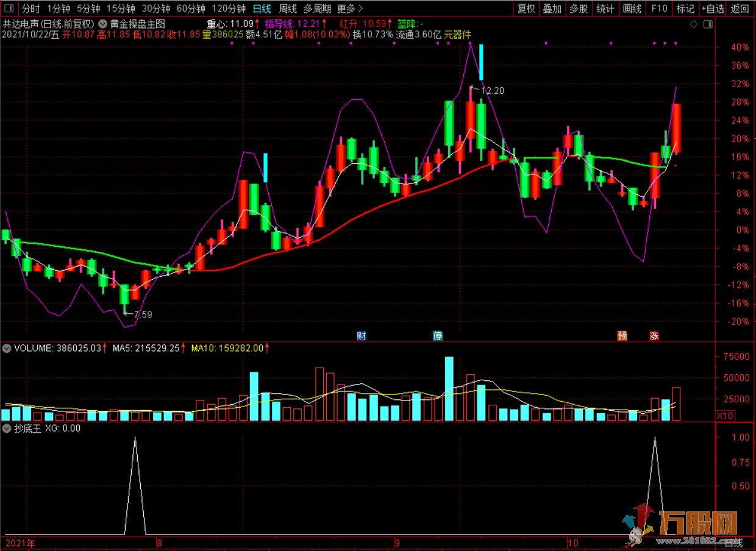The image size is (756, 551).
Task: Click the 多股 multi-stock button
Action: tap(579, 9)
